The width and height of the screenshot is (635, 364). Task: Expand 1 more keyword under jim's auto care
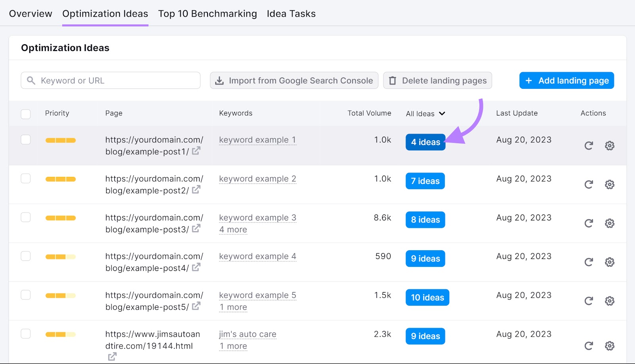point(233,346)
